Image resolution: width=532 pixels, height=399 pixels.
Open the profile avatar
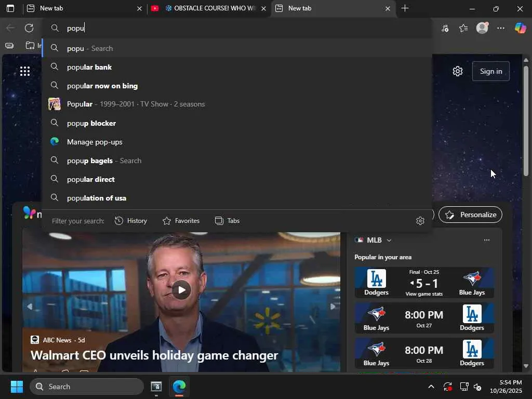pos(482,28)
